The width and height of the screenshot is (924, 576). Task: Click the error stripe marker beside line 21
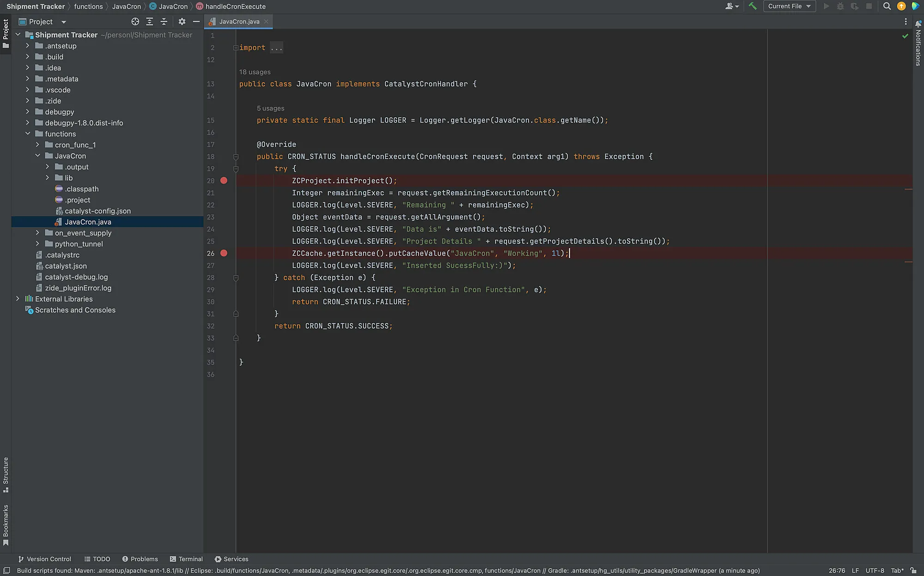(908, 190)
